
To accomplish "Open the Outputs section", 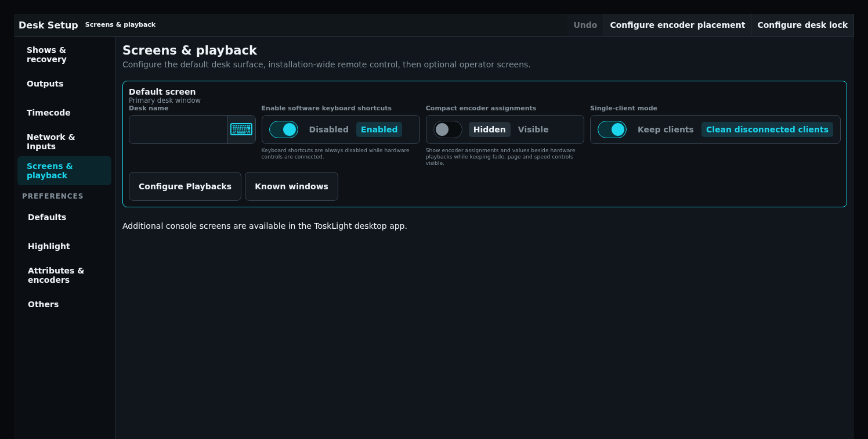I will point(64,84).
